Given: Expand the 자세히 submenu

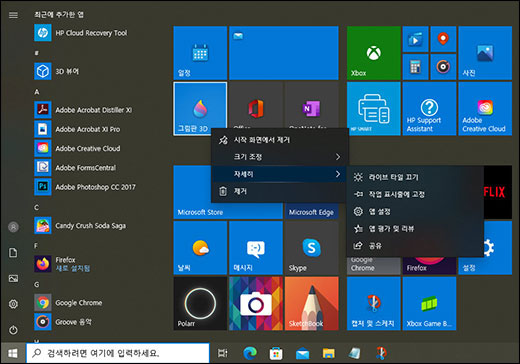Looking at the screenshot, I should pyautogui.click(x=280, y=174).
